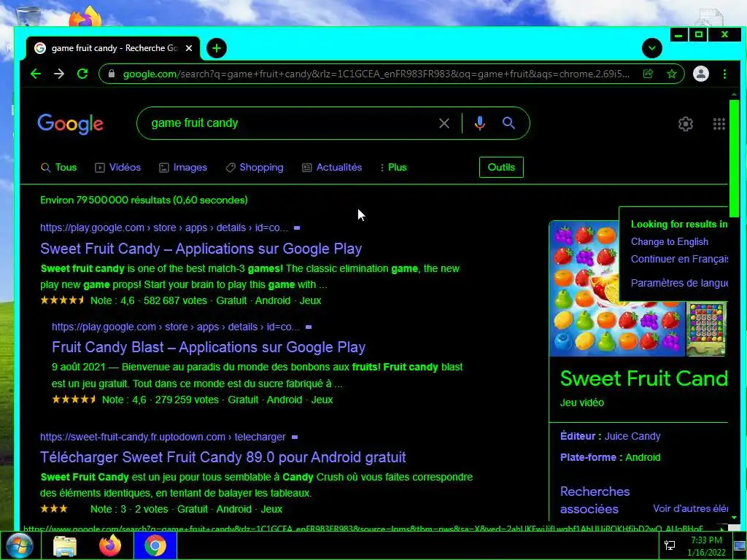The width and height of the screenshot is (747, 560).
Task: Click the Show desktop button
Action: [x=740, y=545]
